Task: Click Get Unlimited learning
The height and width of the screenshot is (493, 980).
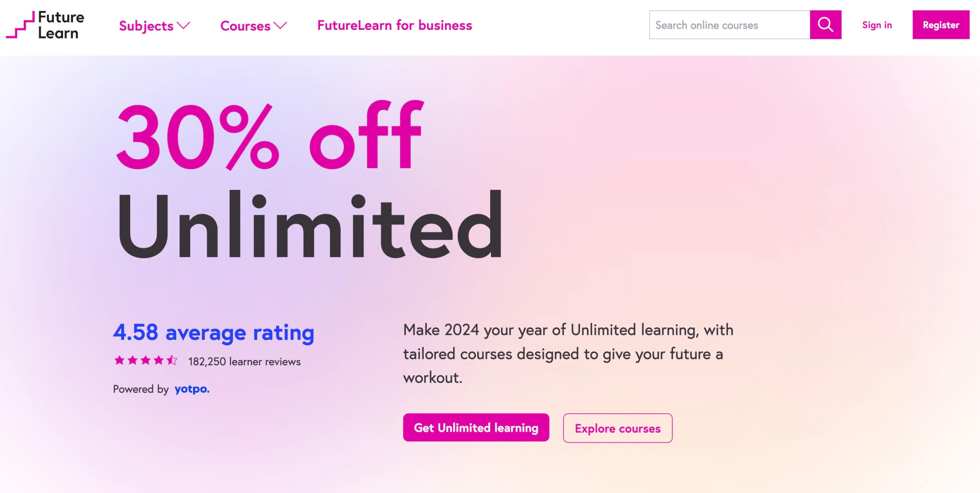Action: pos(476,428)
